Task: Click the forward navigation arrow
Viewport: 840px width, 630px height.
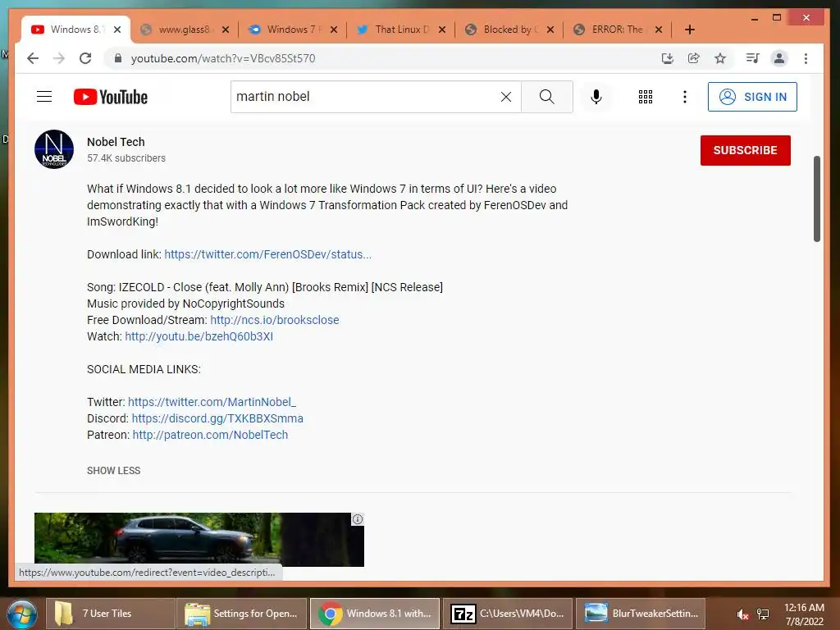Action: pyautogui.click(x=59, y=58)
